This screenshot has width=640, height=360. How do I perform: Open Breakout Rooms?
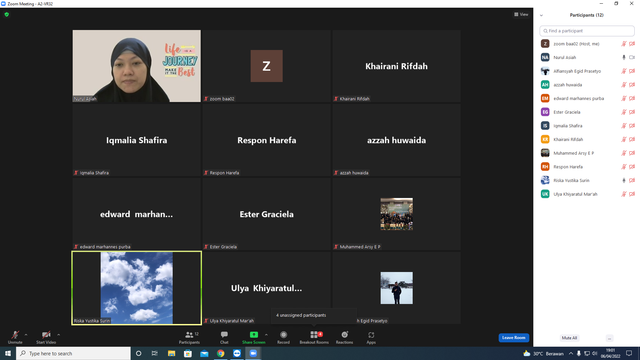click(x=314, y=337)
